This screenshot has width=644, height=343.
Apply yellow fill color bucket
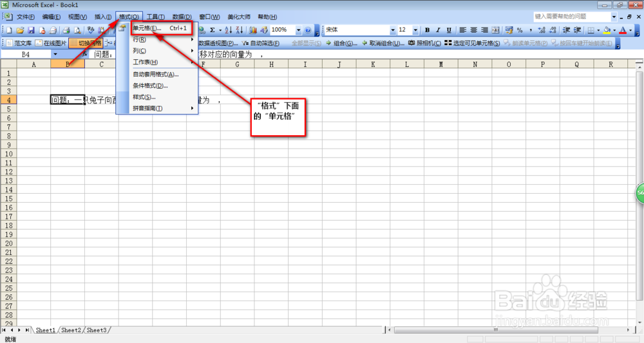pos(607,30)
